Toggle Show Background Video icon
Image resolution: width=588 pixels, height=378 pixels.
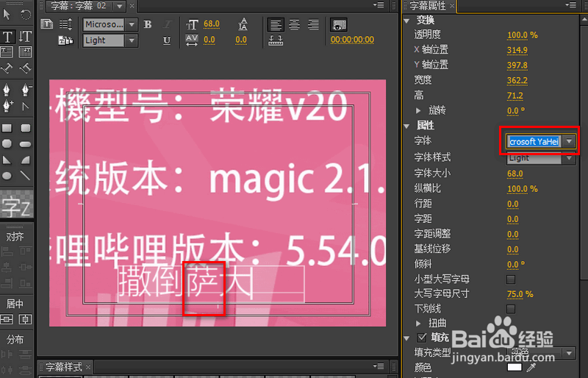338,25
